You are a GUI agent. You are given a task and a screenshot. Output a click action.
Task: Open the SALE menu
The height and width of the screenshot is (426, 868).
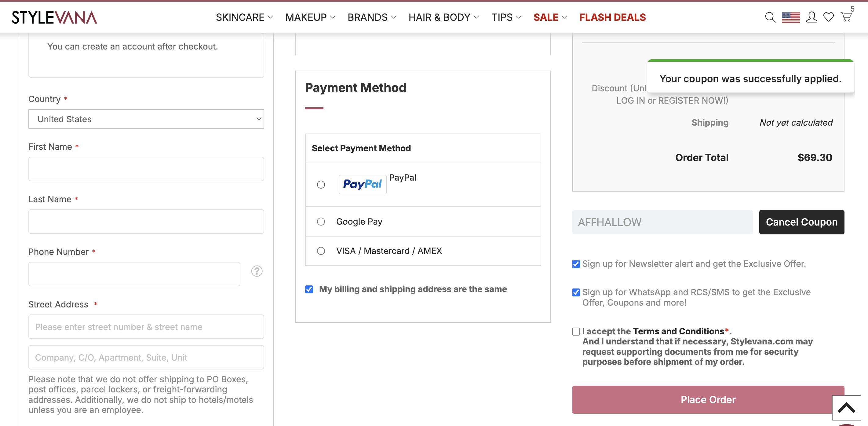click(x=550, y=17)
